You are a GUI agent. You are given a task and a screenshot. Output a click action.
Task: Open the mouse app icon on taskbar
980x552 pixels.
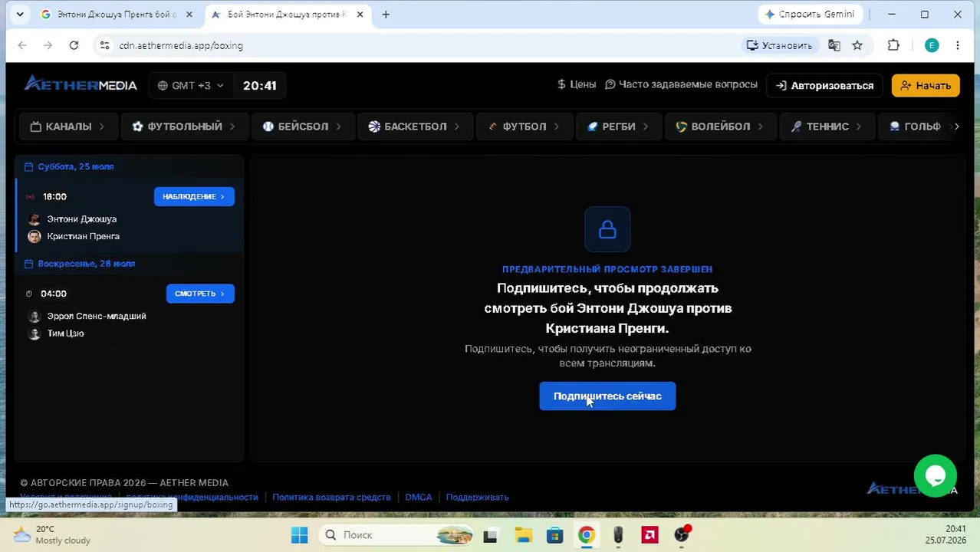click(618, 535)
